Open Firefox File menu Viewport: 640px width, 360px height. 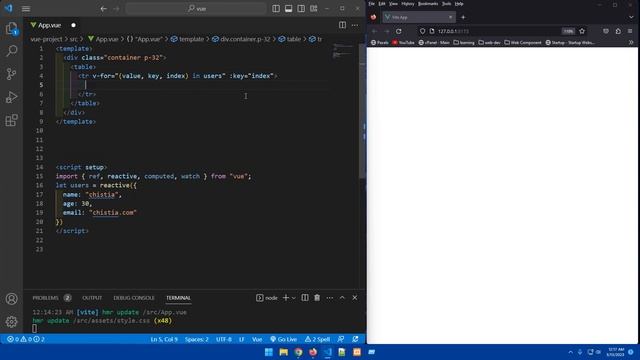[371, 4]
